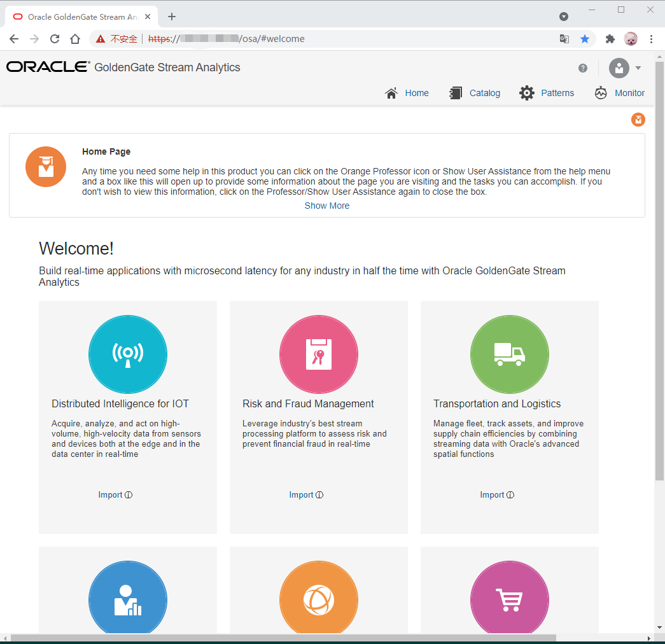Click the Risk and Fraud Management title

coord(308,403)
